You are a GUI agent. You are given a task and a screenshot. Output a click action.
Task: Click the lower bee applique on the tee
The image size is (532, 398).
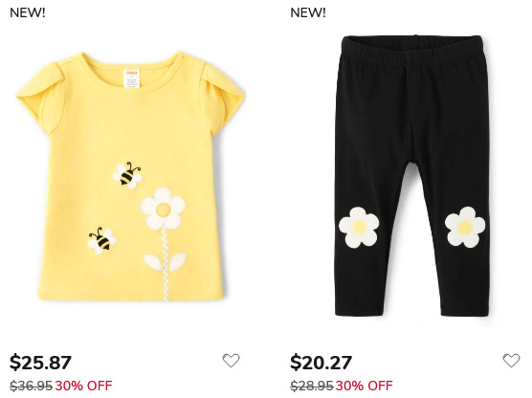tap(102, 240)
